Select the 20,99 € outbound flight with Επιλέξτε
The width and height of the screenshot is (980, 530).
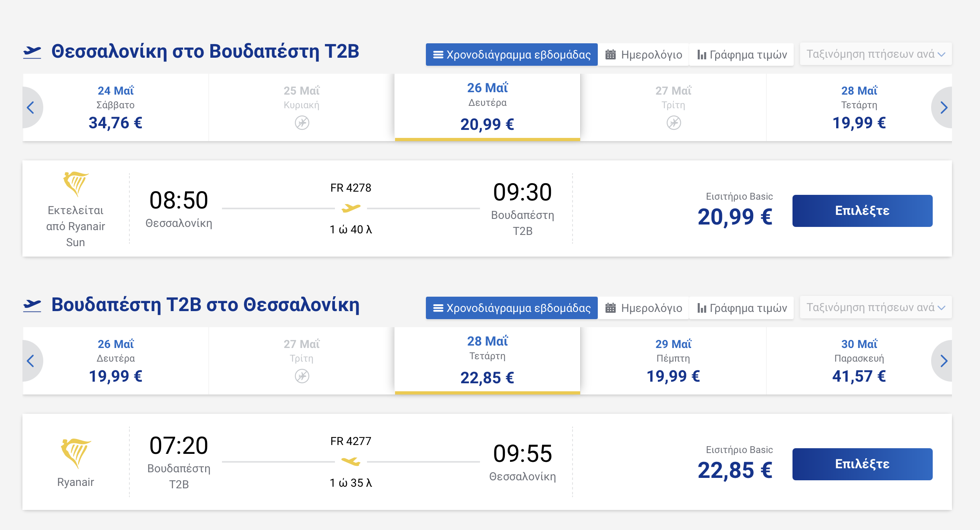[862, 211]
